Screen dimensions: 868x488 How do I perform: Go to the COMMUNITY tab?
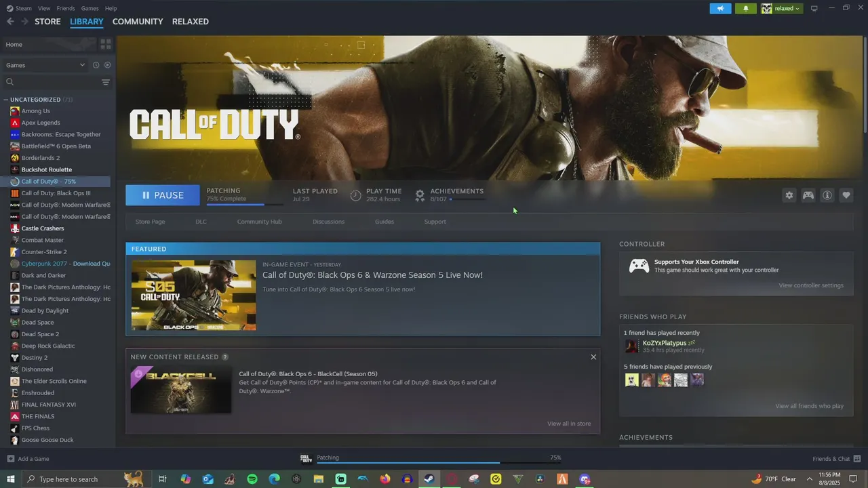click(138, 22)
